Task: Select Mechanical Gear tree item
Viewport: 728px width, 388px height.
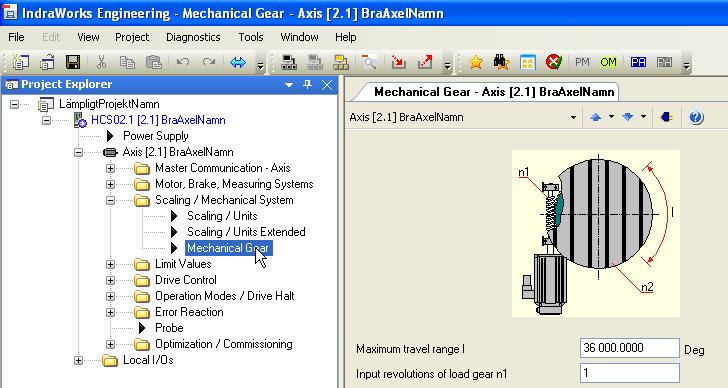Action: click(x=228, y=248)
